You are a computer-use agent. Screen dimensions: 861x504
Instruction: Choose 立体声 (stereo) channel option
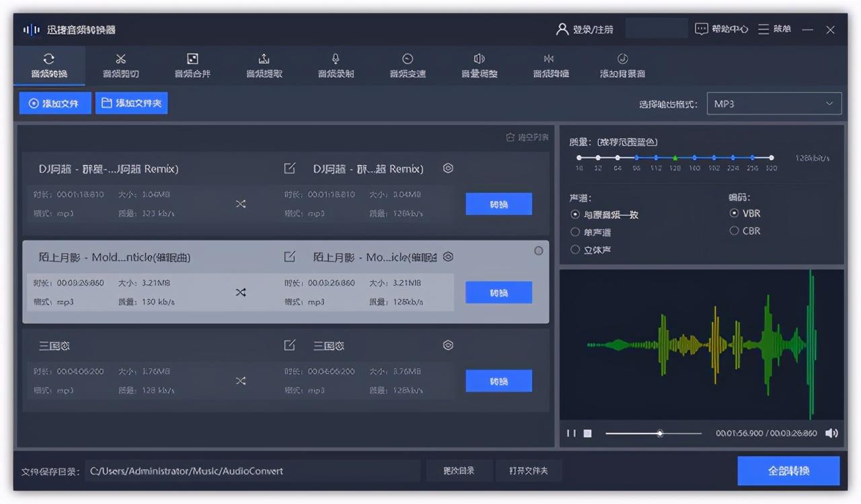click(x=575, y=249)
